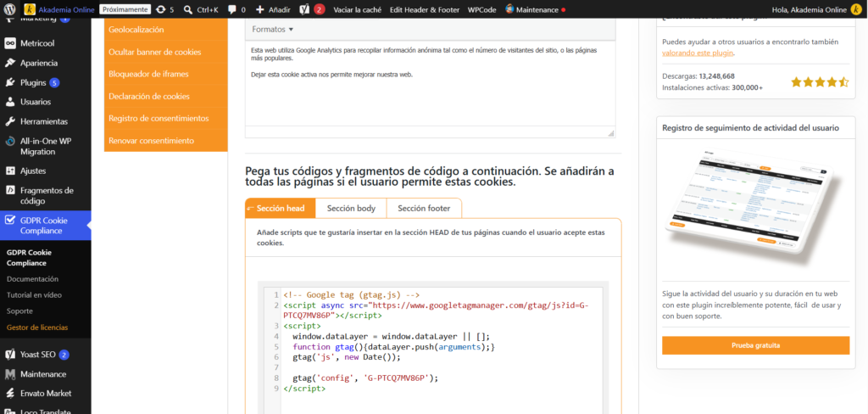
Task: Open Geolocalización settings tab
Action: point(166,30)
